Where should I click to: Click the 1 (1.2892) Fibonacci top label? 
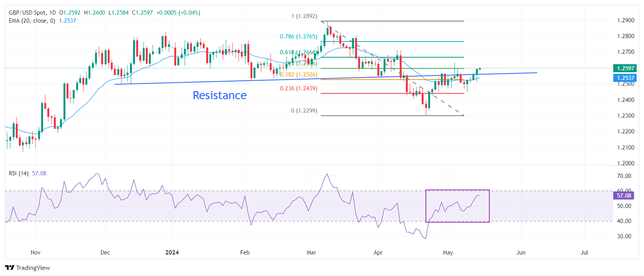tap(304, 16)
